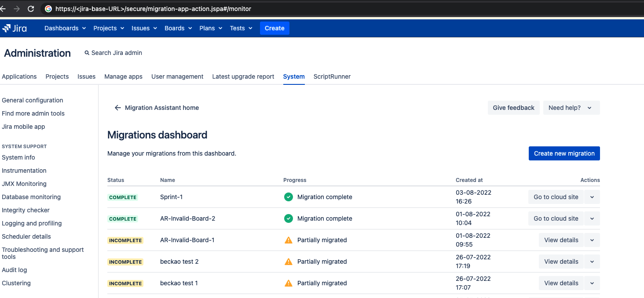Viewport: 644px width, 298px height.
Task: Open Clustering in the sidebar
Action: [x=16, y=283]
